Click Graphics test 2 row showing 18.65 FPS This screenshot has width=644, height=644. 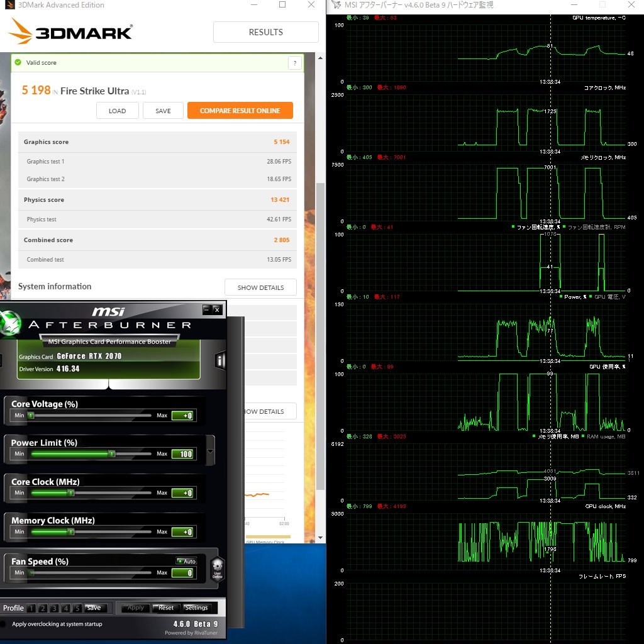click(157, 179)
